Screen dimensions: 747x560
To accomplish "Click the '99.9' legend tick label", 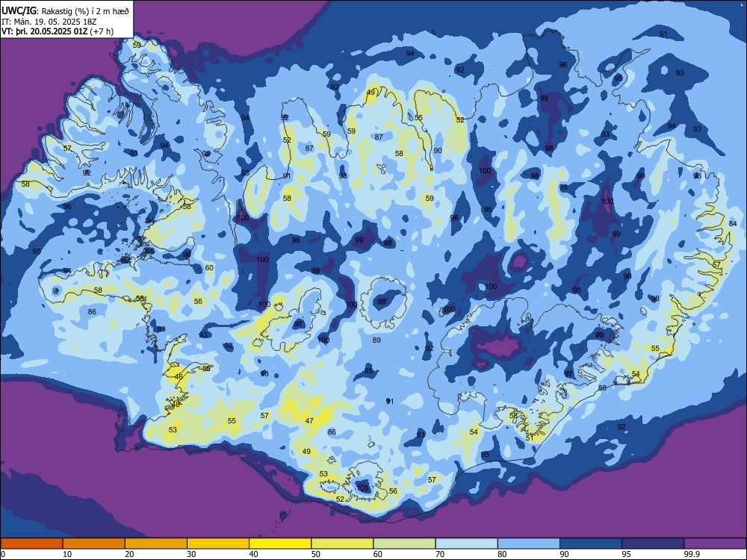I will (691, 554).
